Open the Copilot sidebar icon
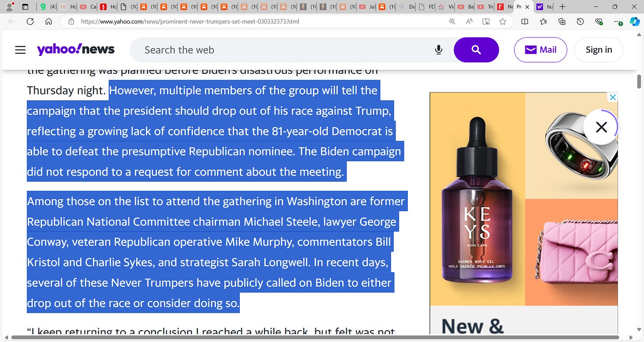The image size is (644, 342). click(635, 21)
